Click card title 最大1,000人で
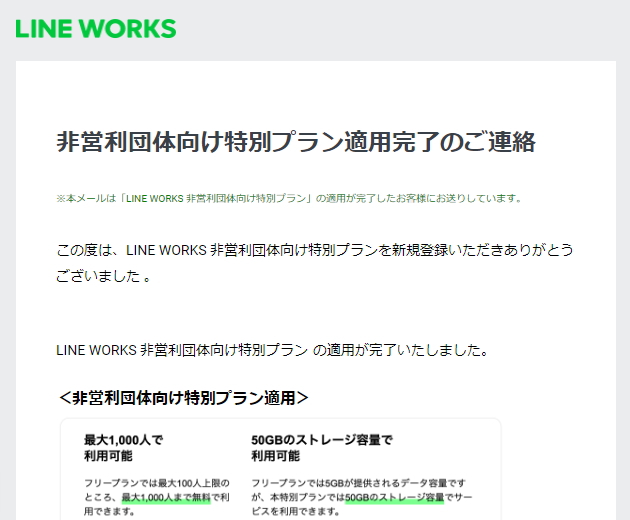The width and height of the screenshot is (630, 520). [123, 440]
